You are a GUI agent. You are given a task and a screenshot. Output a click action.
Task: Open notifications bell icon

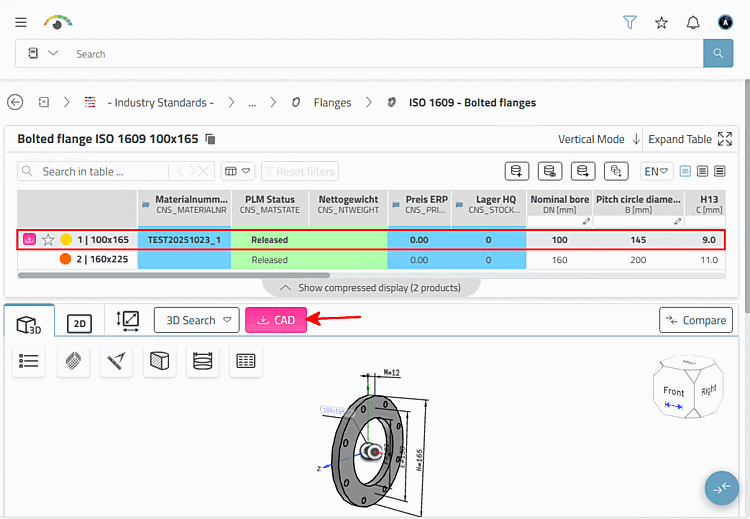pos(693,22)
